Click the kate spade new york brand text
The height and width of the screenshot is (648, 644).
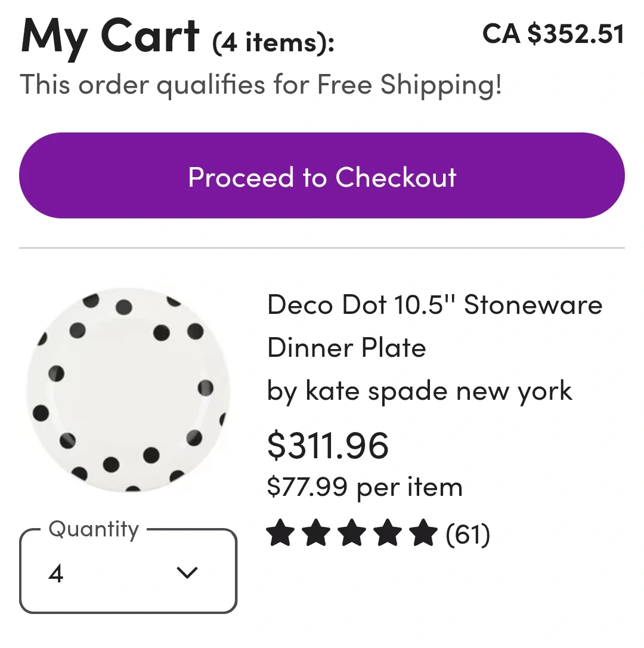[419, 391]
